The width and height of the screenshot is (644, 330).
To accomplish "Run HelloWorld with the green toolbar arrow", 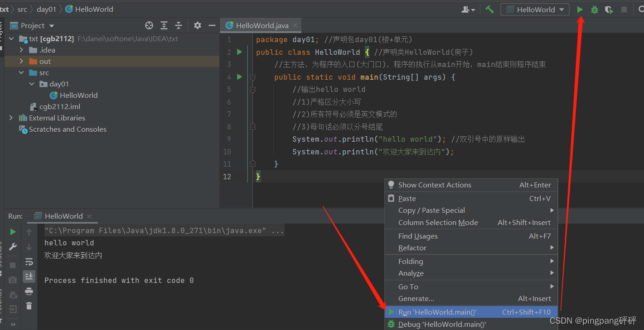I will (x=580, y=10).
